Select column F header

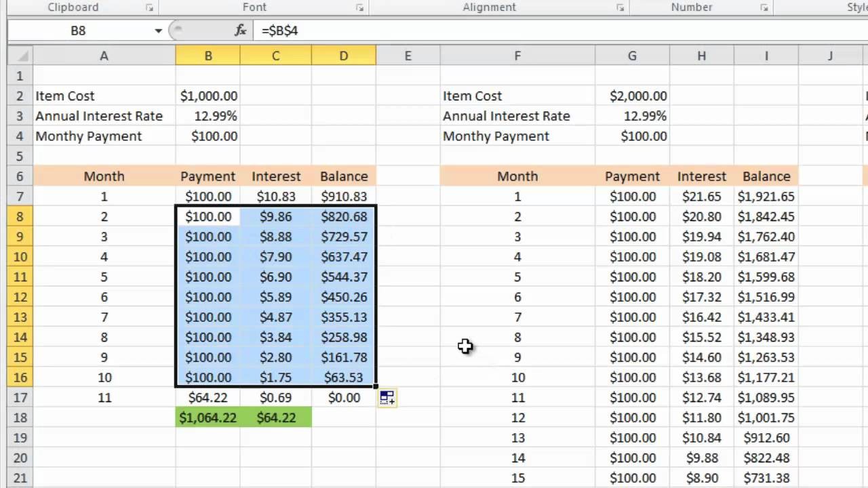(517, 56)
